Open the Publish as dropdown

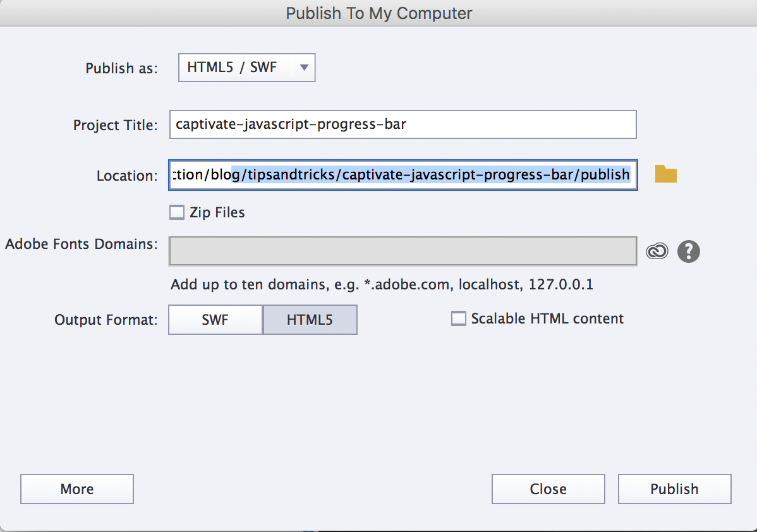(246, 68)
